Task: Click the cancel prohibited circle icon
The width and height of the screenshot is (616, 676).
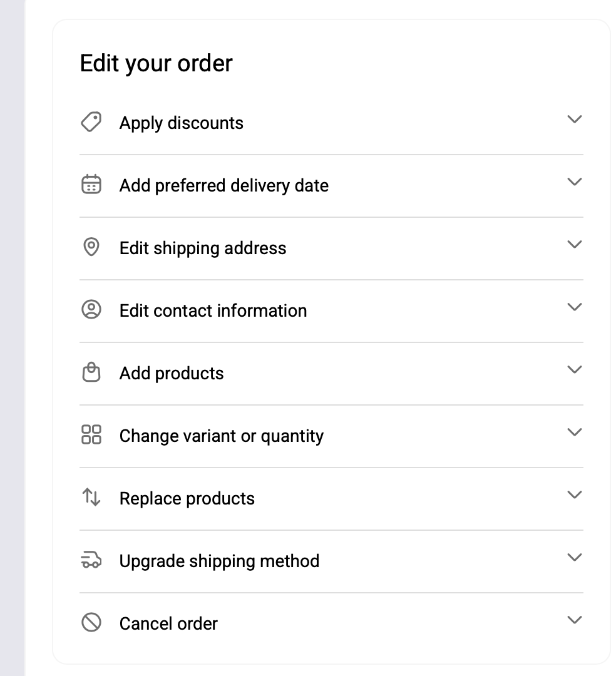Action: pos(91,623)
